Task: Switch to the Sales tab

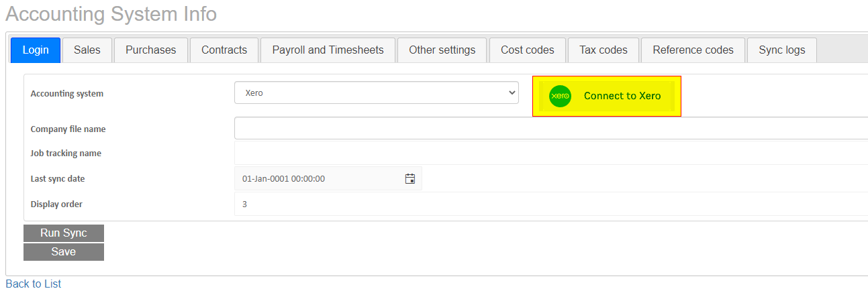Action: pyautogui.click(x=87, y=50)
